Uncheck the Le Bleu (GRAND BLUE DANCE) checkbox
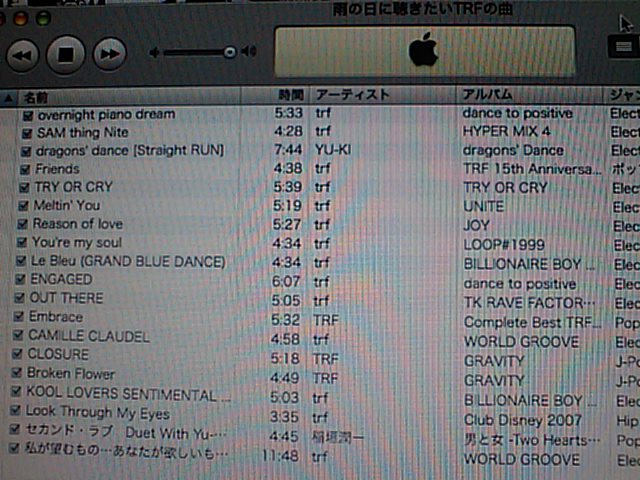Image resolution: width=640 pixels, height=480 pixels. pos(21,261)
